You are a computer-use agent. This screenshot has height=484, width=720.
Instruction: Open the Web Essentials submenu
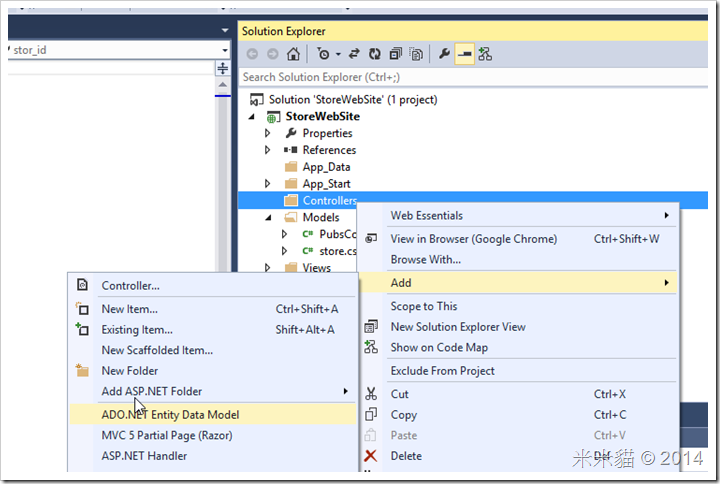point(518,215)
